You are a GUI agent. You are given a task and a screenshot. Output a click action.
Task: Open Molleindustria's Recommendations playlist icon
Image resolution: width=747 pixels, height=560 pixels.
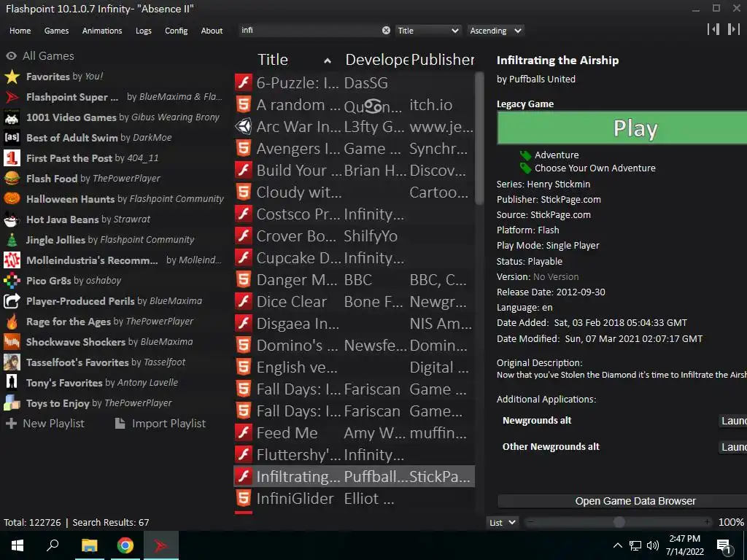(x=12, y=260)
